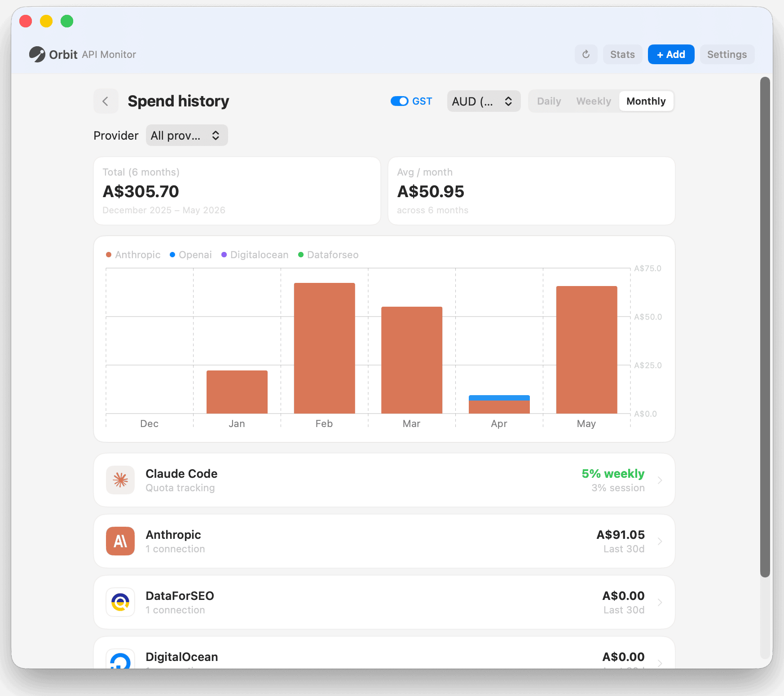Click the '3% session' text
The height and width of the screenshot is (696, 784).
click(618, 488)
